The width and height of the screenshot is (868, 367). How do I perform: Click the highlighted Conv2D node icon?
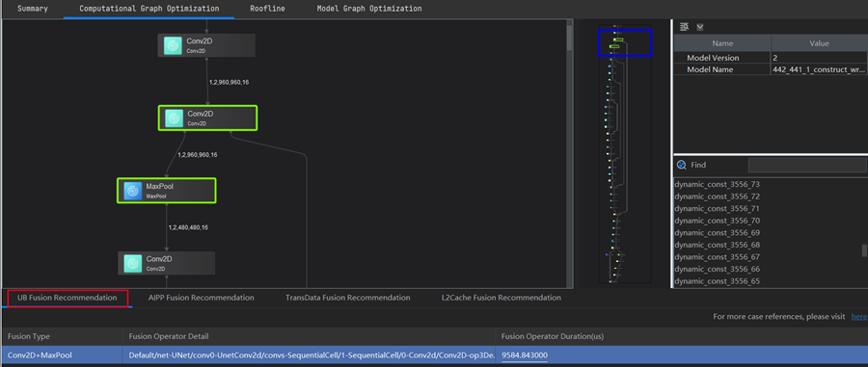(x=174, y=118)
